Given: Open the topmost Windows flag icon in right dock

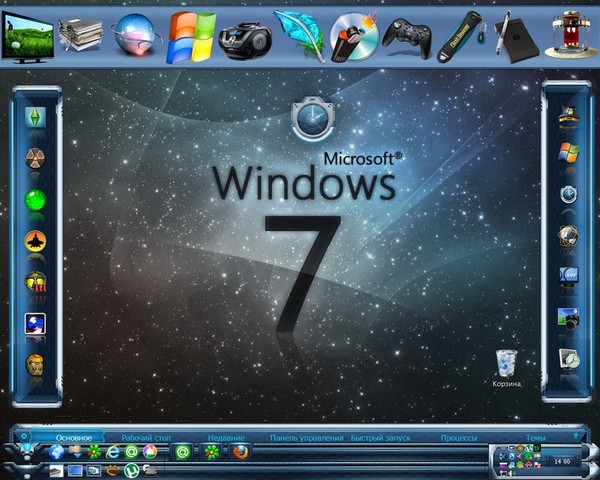Looking at the screenshot, I should point(568,116).
